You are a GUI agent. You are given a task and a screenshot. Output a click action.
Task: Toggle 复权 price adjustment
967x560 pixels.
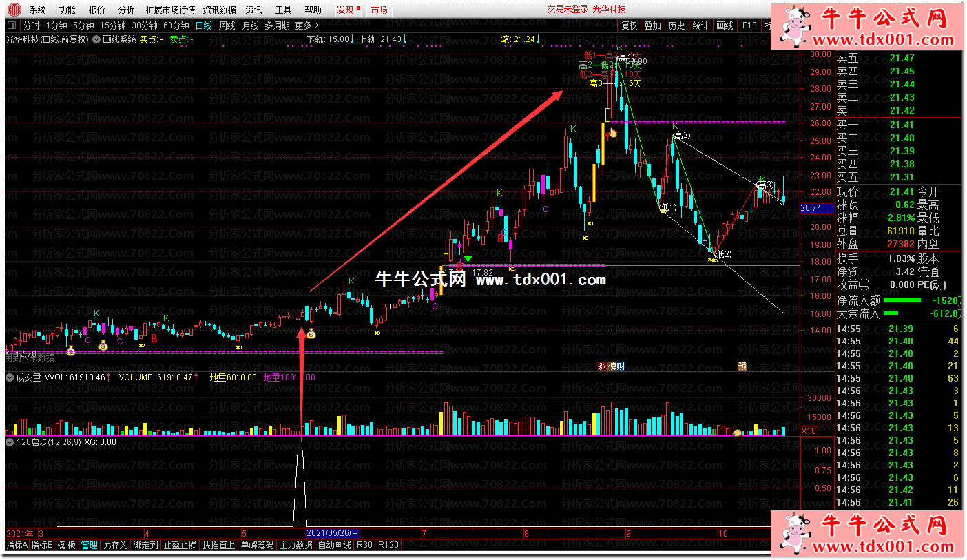pos(629,25)
